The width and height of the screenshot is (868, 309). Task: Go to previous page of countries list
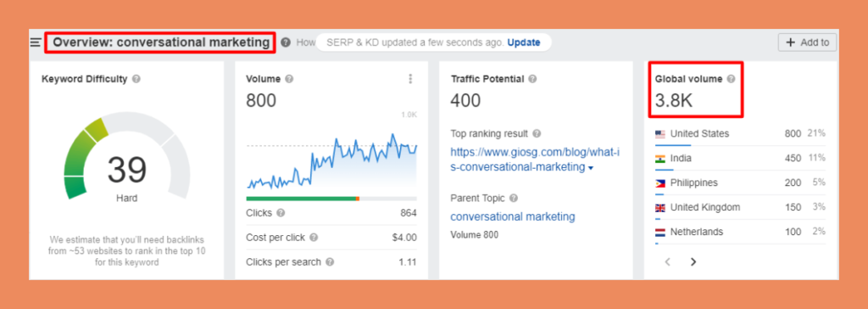click(668, 261)
